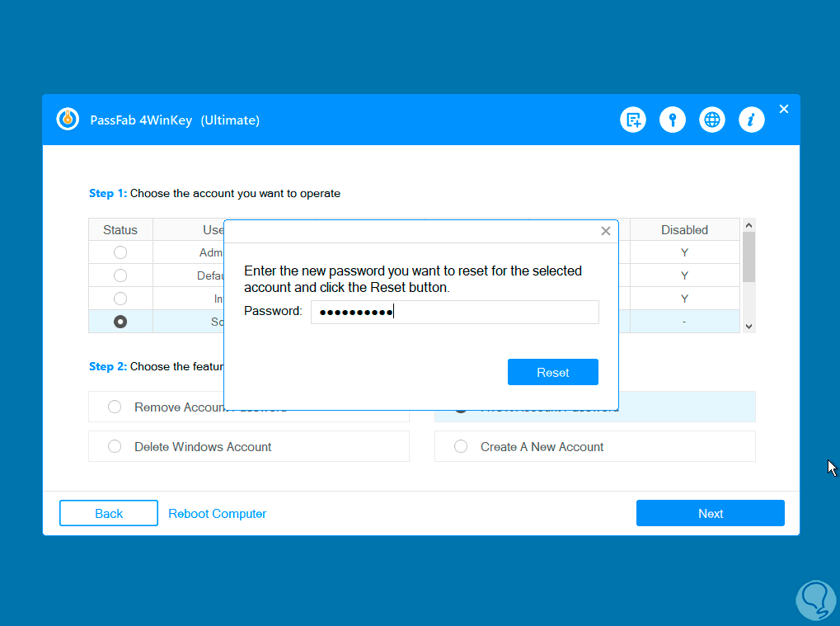Click the Disabled 'Y' cell in first row

(685, 252)
